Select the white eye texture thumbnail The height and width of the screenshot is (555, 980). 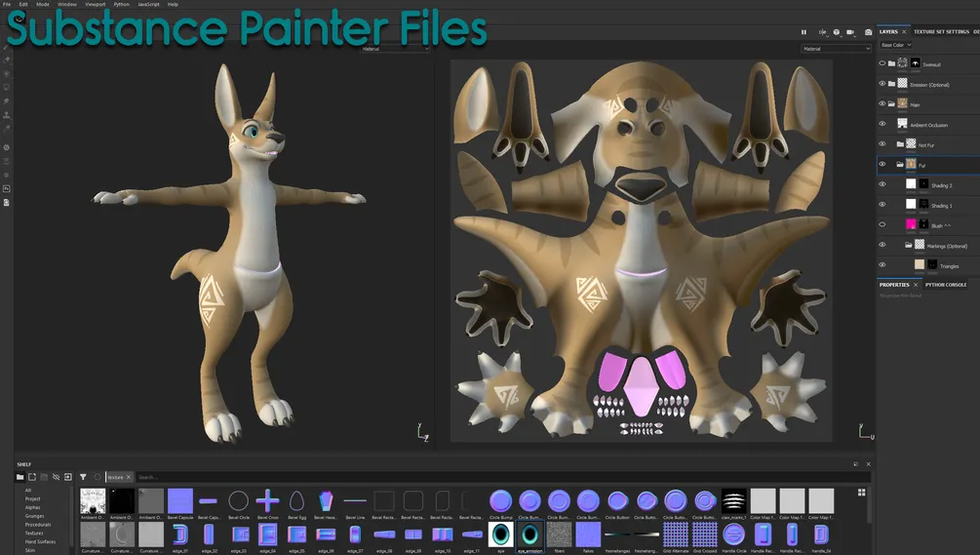[x=500, y=535]
